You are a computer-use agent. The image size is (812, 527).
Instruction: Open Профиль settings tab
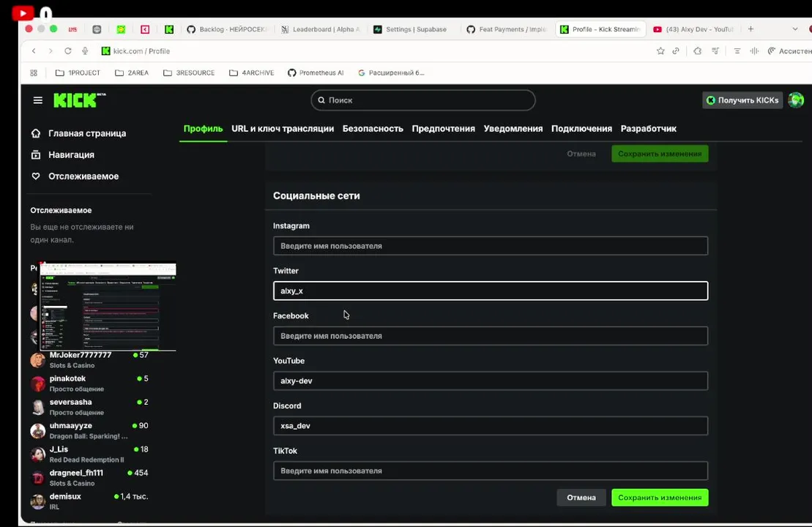click(203, 128)
